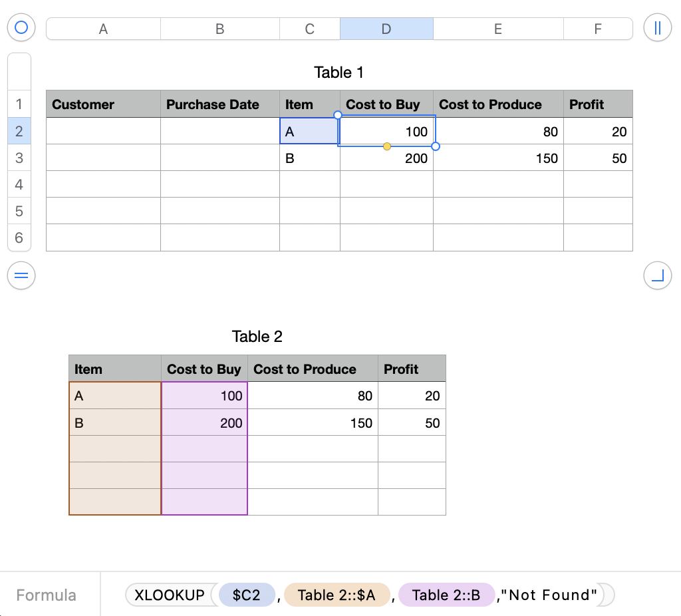The height and width of the screenshot is (616, 681).
Task: Select row 5 header
Action: pyautogui.click(x=19, y=211)
